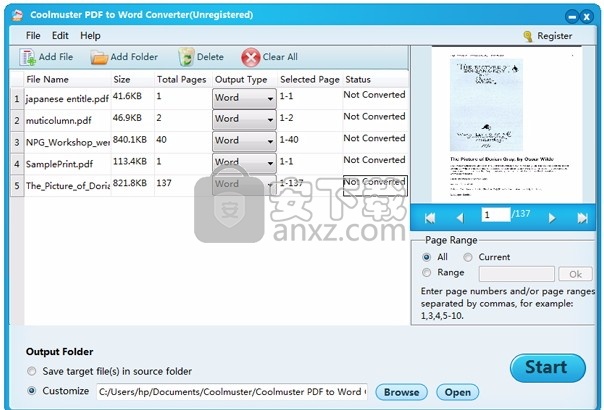Click the 840.1KB size cell
The height and width of the screenshot is (410, 604).
133,140
